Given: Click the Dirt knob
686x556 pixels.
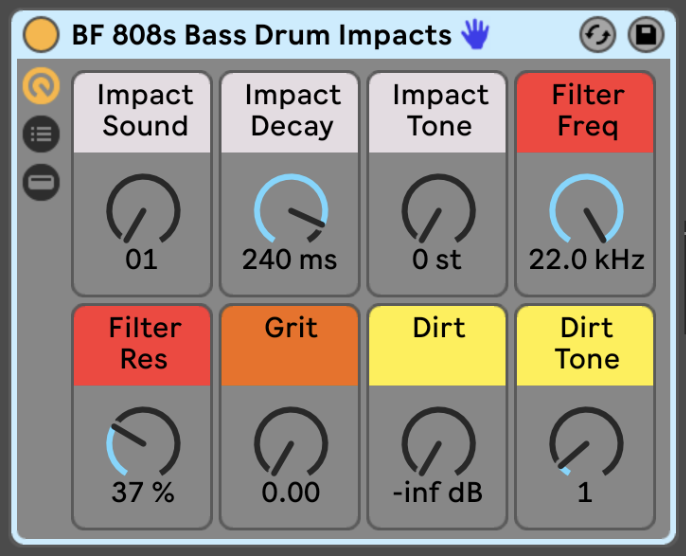Looking at the screenshot, I should click(x=438, y=442).
